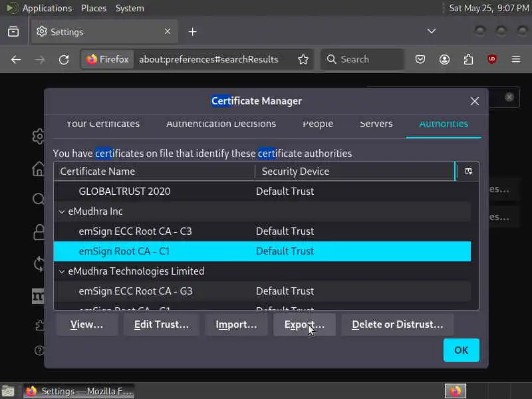532x399 pixels.
Task: Open Privacy & Security lock sidebar icon
Action: 39,231
